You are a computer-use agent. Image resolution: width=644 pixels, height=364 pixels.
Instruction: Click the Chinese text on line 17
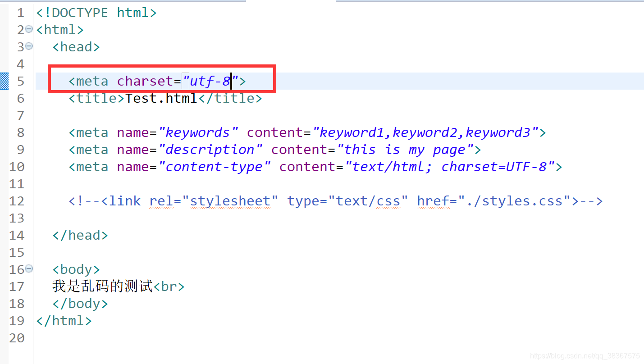click(x=103, y=287)
